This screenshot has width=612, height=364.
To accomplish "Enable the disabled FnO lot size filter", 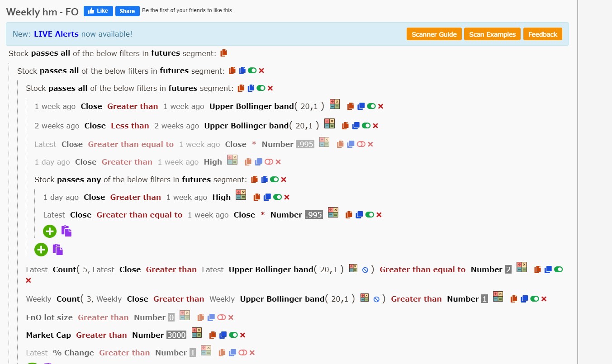I will click(222, 317).
